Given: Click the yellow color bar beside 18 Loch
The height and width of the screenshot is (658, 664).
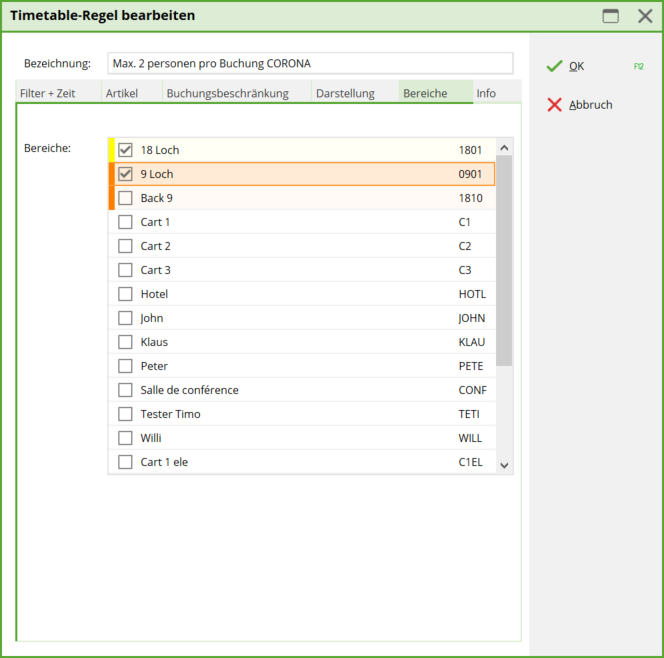Looking at the screenshot, I should 112,150.
